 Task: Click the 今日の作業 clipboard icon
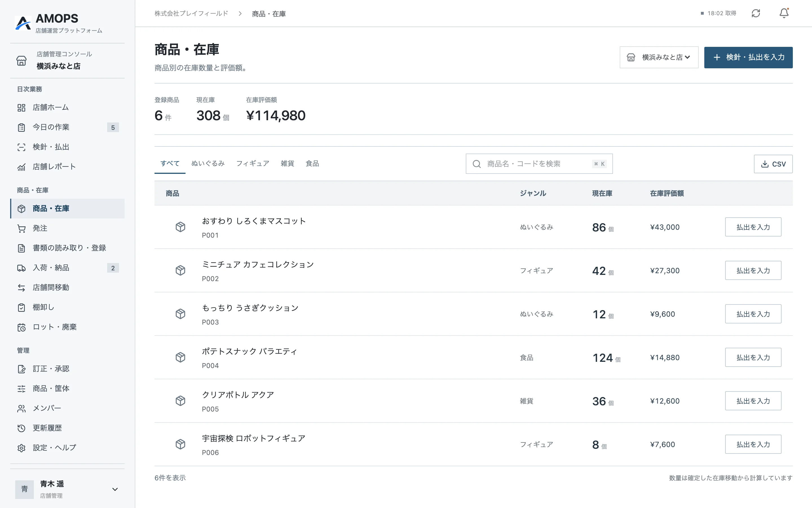(x=21, y=127)
